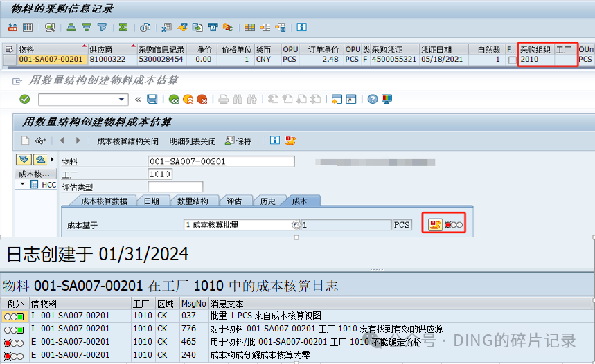
Task: Click purchasing document number 4500055321
Action: [394, 59]
